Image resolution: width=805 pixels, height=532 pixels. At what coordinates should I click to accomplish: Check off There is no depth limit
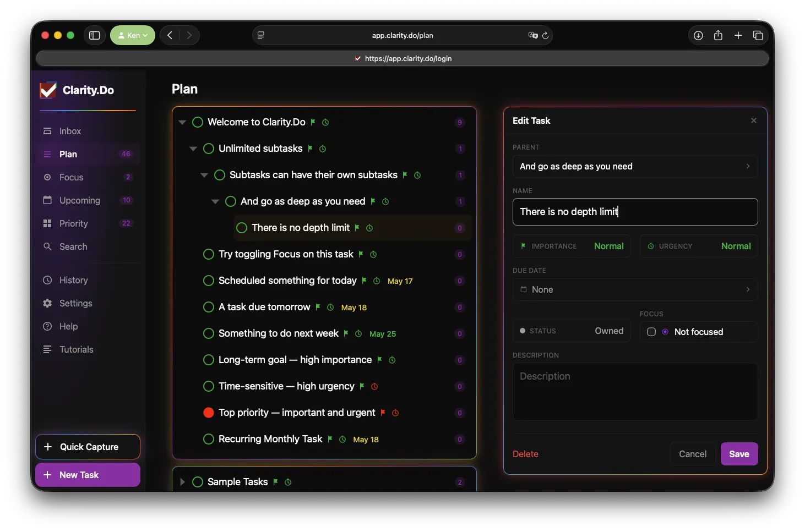(242, 228)
